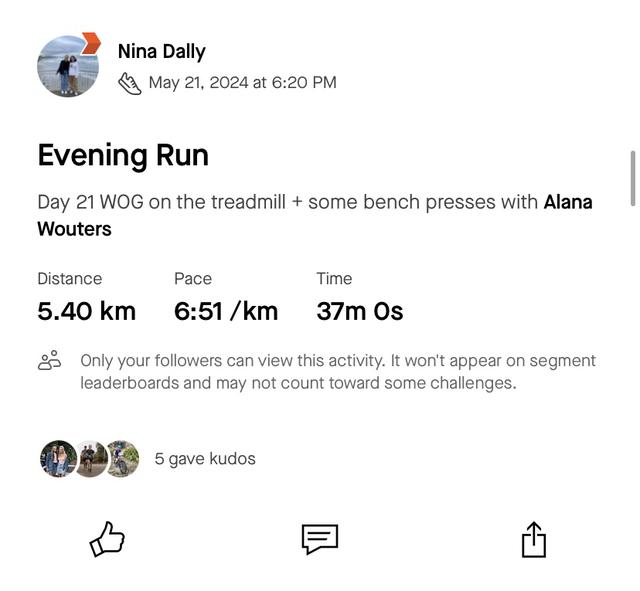This screenshot has width=640, height=591.
Task: Click the third kudos giver avatar
Action: 122,459
